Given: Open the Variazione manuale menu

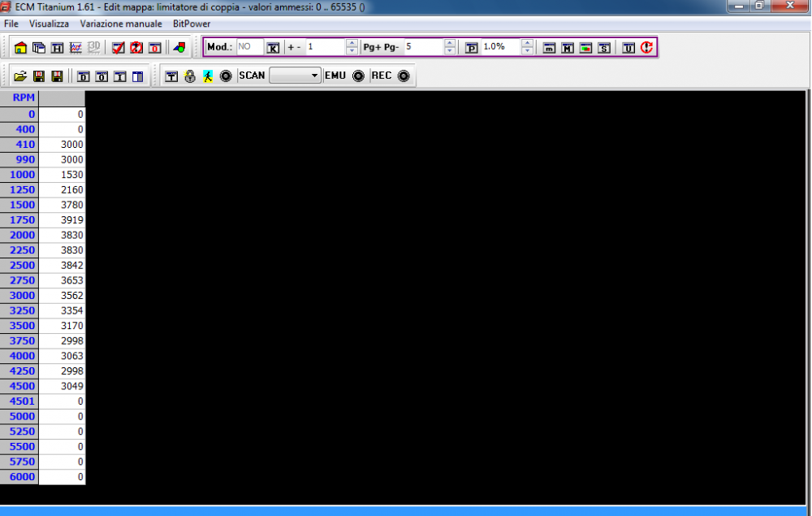Looking at the screenshot, I should (x=121, y=24).
